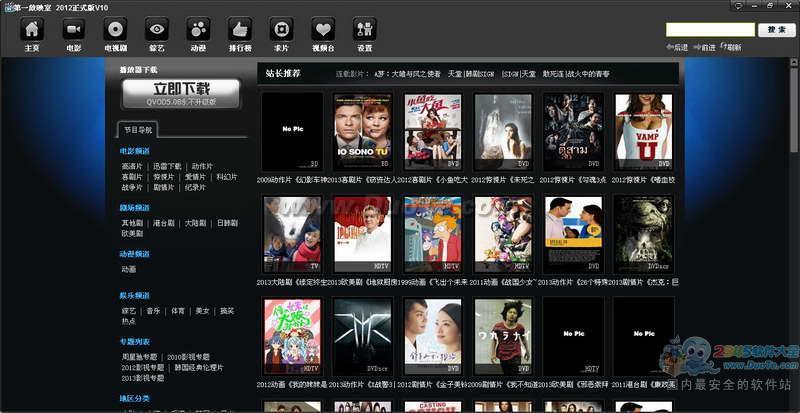The height and width of the screenshot is (413, 800).
Task: Click the search text field
Action: tap(710, 30)
